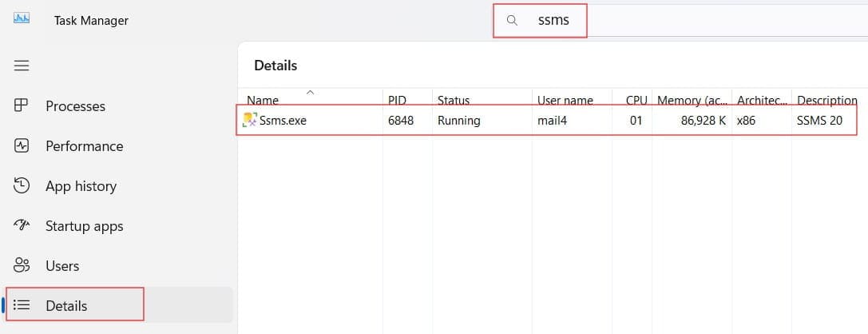Sort by the PID column header
Screen dimensions: 868x334
pos(407,100)
